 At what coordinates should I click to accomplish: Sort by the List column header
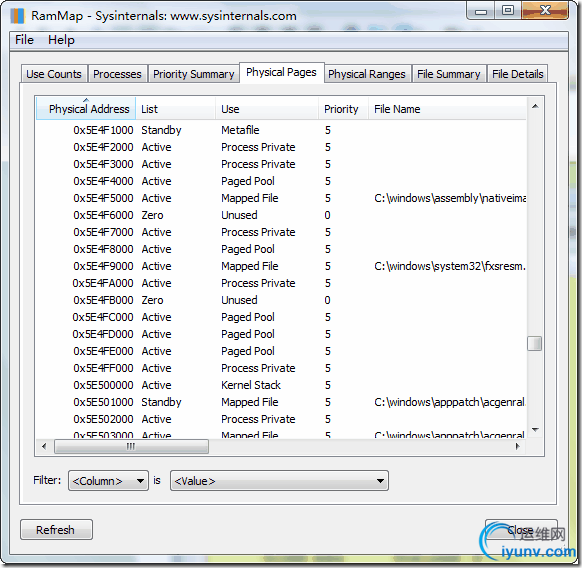[175, 109]
